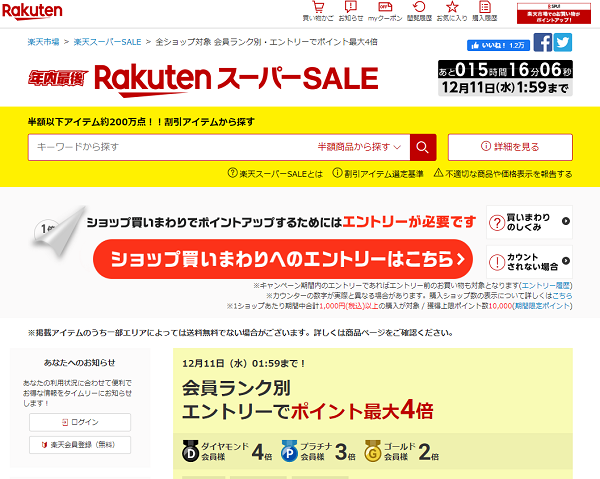Click ショップ買いまわりへのエントリーはこちら button
The height and width of the screenshot is (479, 600).
[283, 259]
